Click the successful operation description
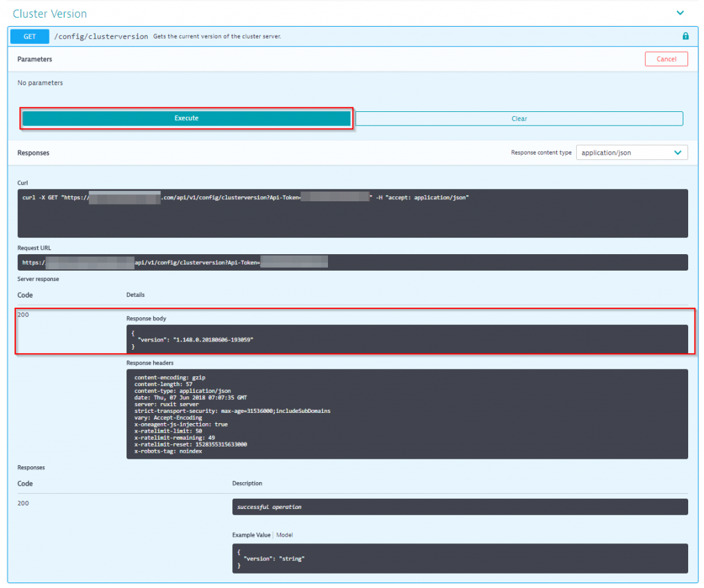704x588 pixels. [x=459, y=506]
